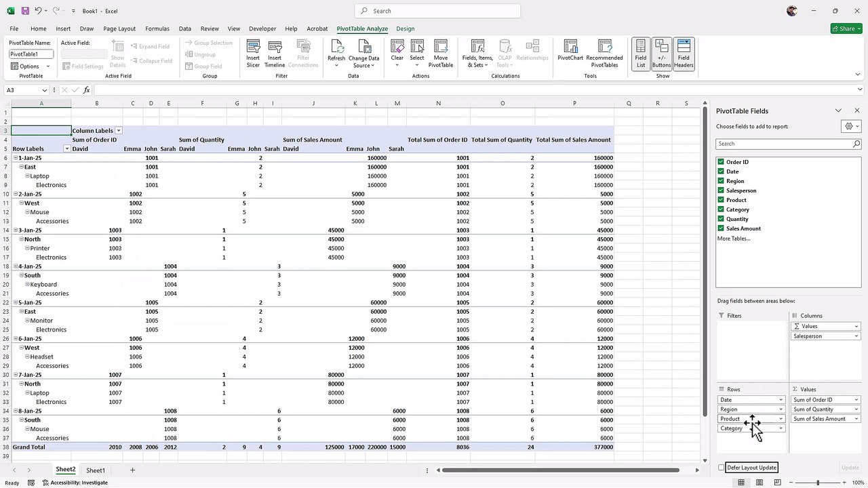Click the horizontal scrollbar thumb

click(x=559, y=470)
